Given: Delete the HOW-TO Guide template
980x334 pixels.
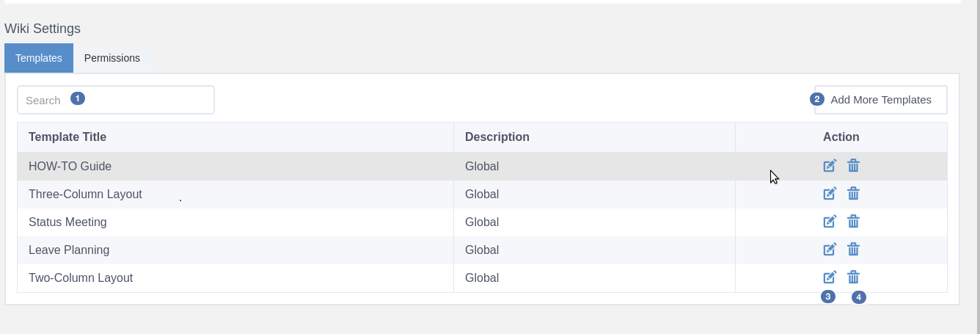Looking at the screenshot, I should (853, 166).
